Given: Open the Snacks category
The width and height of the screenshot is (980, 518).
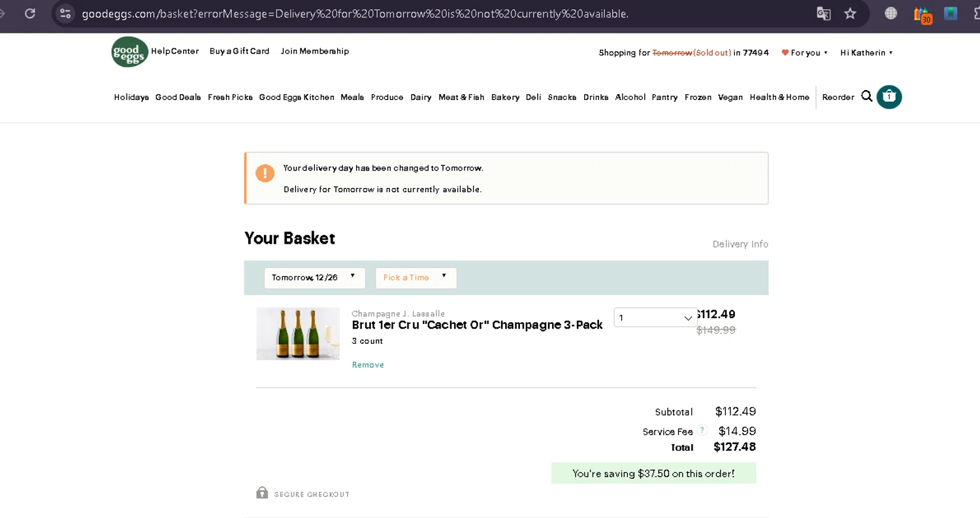Looking at the screenshot, I should (x=562, y=97).
